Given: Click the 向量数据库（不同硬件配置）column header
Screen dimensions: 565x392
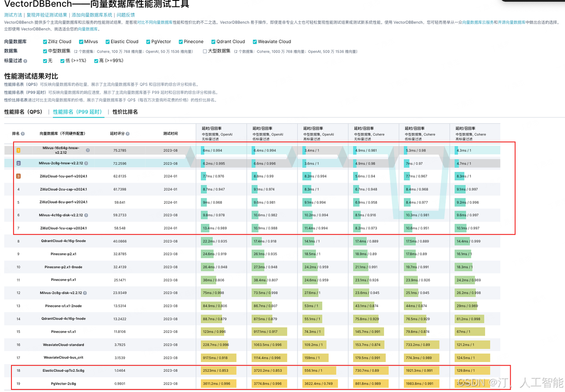Looking at the screenshot, I should [62, 134].
